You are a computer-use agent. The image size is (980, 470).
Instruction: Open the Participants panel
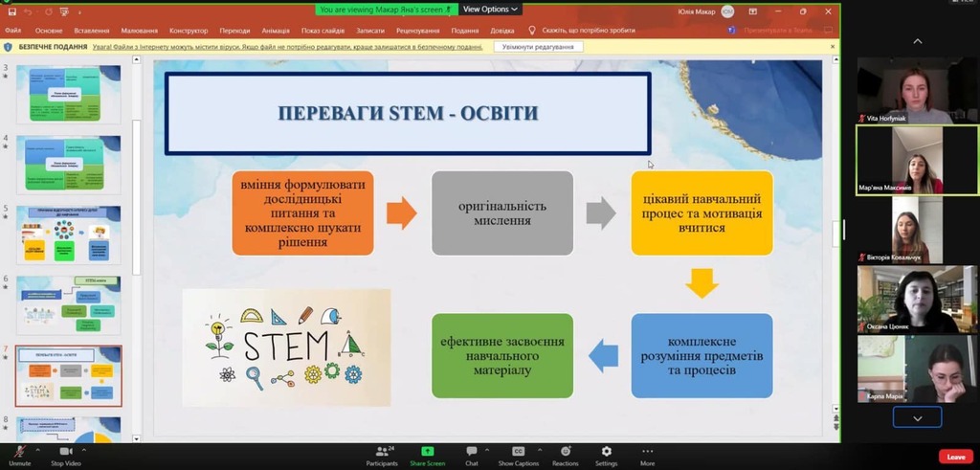click(x=381, y=452)
